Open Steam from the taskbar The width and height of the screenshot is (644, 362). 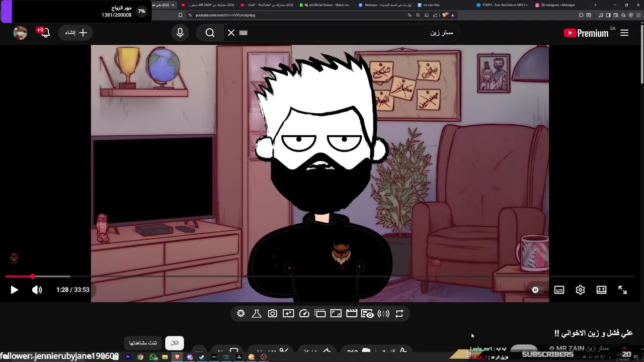point(202,357)
